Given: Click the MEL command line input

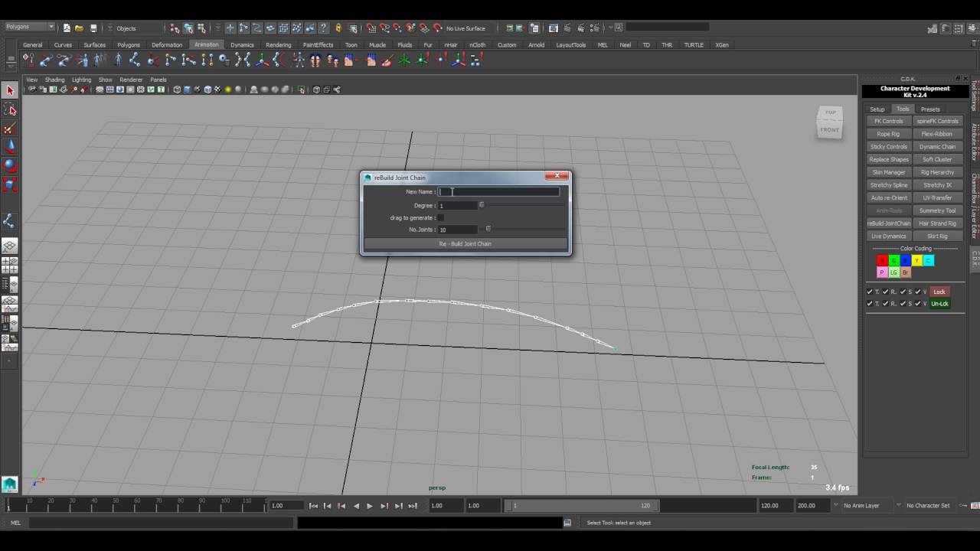Looking at the screenshot, I should [162, 523].
